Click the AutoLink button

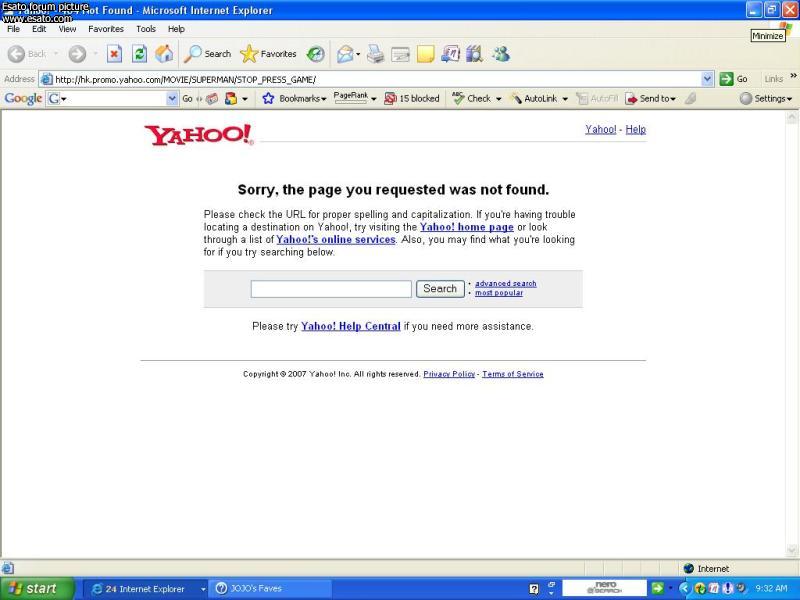[534, 98]
